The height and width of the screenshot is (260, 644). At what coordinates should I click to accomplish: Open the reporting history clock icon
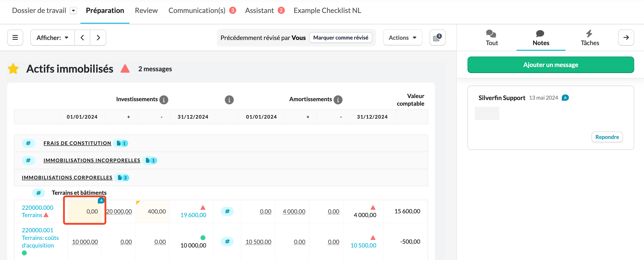pyautogui.click(x=437, y=38)
